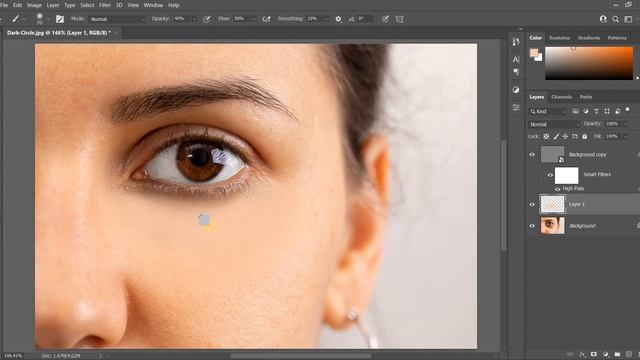
Task: Open the Adjustments panel circle icon
Action: pyautogui.click(x=516, y=90)
